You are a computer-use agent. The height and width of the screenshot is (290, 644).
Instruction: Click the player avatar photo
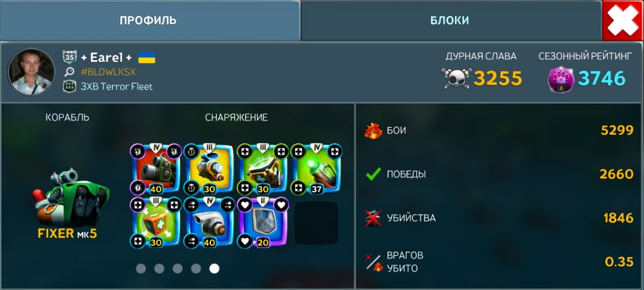[x=31, y=72]
